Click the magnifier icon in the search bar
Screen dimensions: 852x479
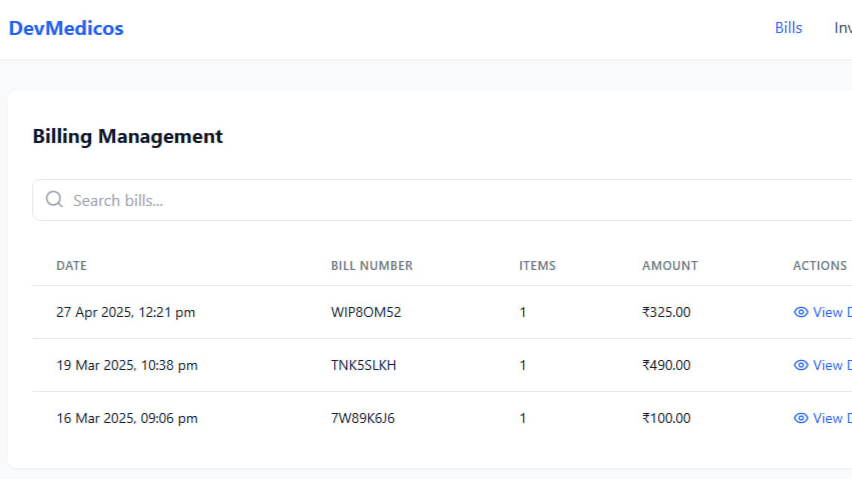[x=54, y=200]
